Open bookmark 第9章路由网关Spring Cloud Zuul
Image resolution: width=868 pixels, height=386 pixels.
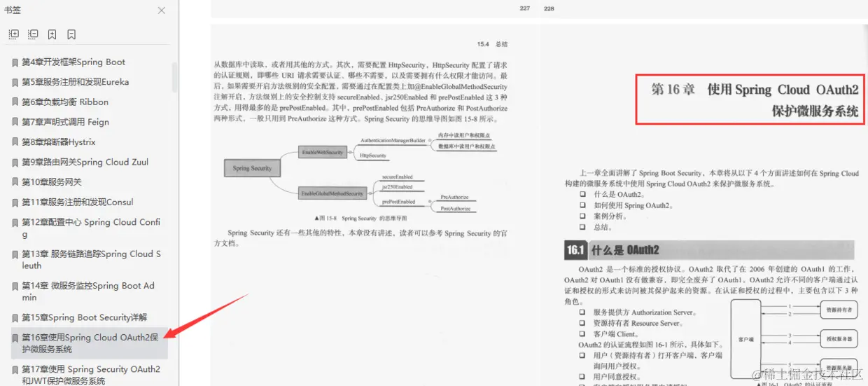click(x=85, y=162)
